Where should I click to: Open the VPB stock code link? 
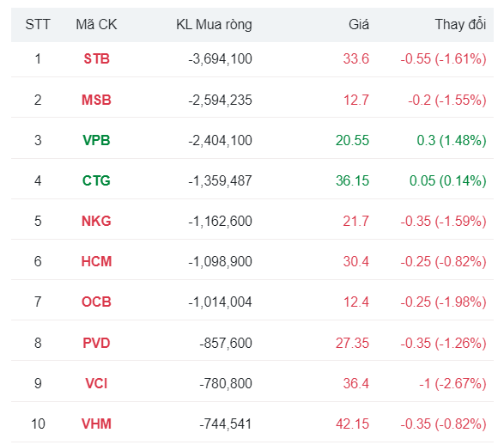click(96, 141)
